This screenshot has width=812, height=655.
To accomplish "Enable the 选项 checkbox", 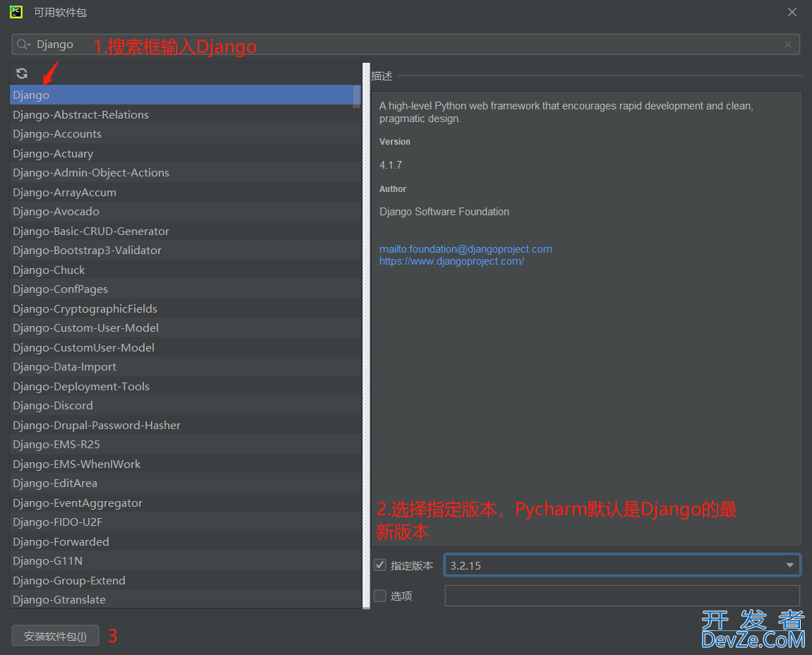I will click(380, 596).
